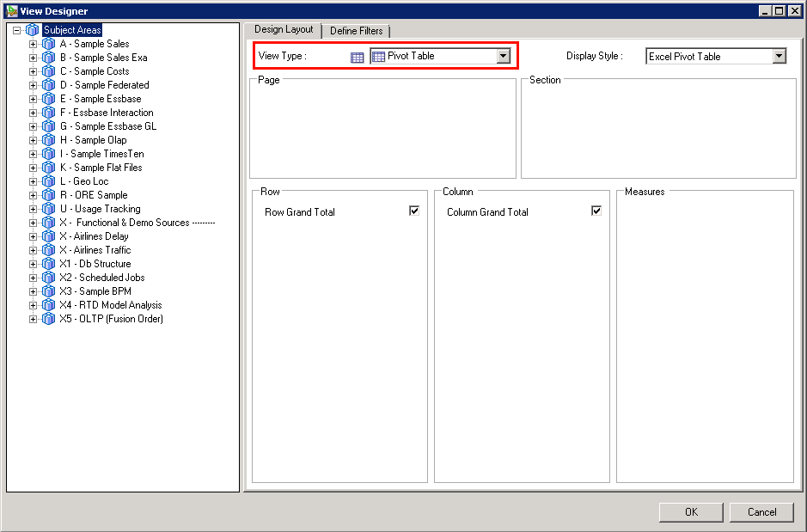Image resolution: width=807 pixels, height=532 pixels.
Task: Click the Column Grand Total text
Action: pyautogui.click(x=487, y=212)
